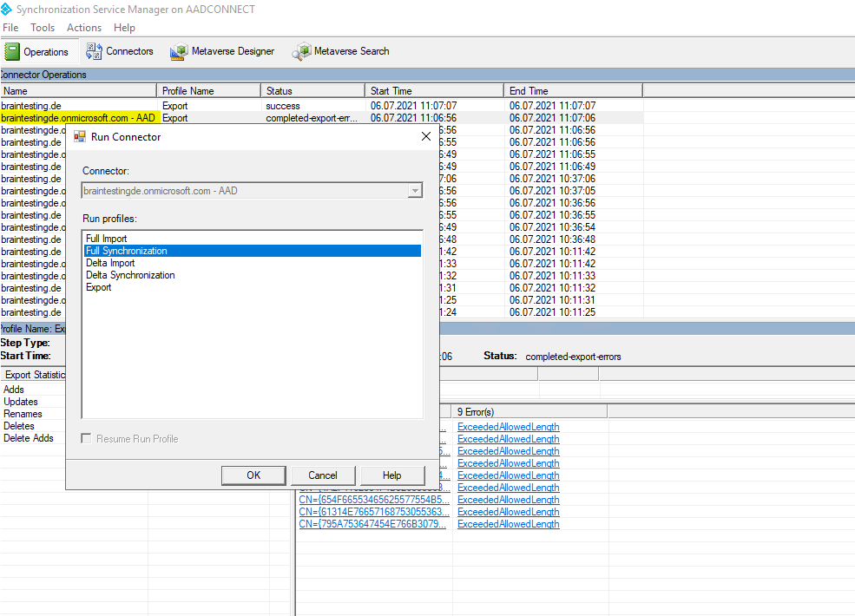The image size is (855, 616).
Task: Confirm the dialog with OK
Action: click(253, 475)
